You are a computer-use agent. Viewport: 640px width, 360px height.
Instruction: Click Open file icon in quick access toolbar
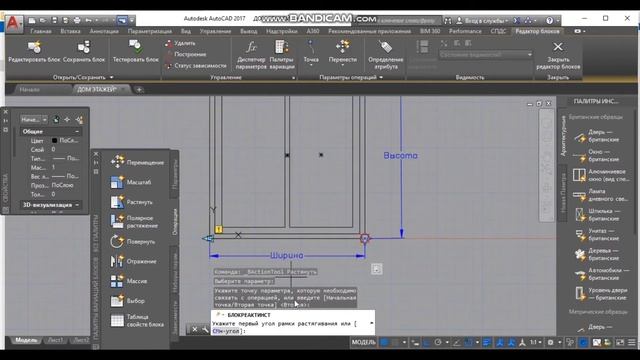43,20
